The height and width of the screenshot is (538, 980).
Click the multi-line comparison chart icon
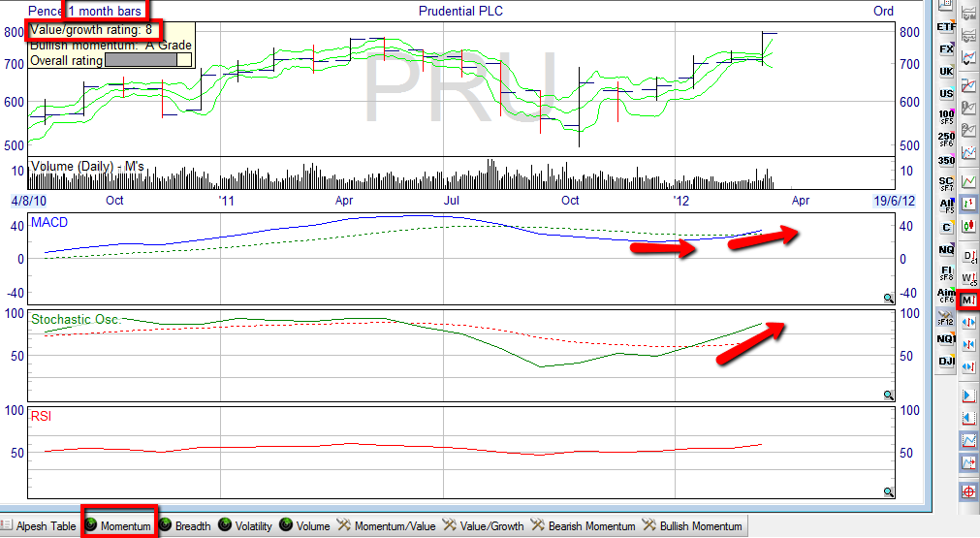[968, 85]
